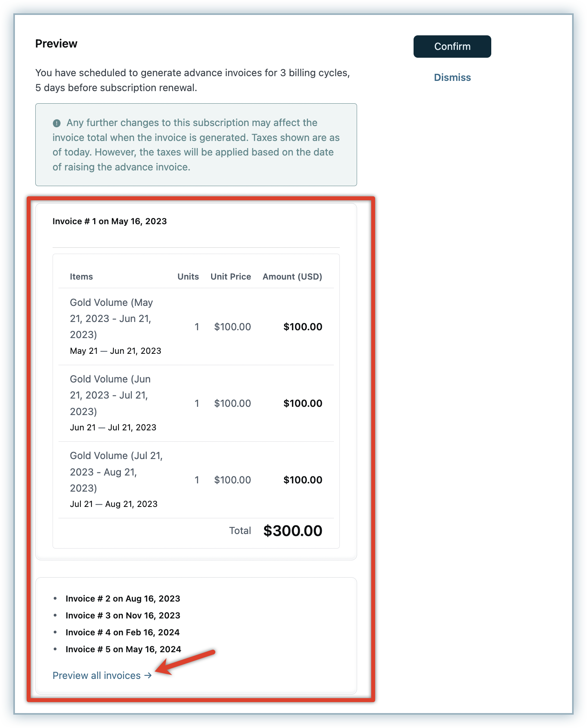Viewport: 587px width, 728px height.
Task: Click the info icon in the notice box
Action: click(x=57, y=123)
